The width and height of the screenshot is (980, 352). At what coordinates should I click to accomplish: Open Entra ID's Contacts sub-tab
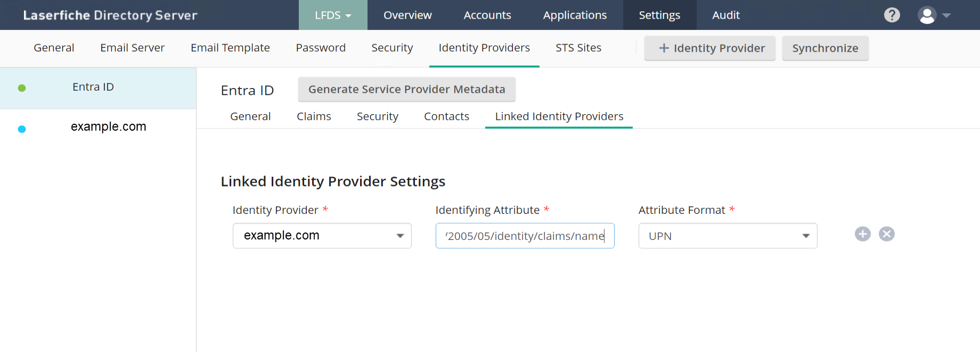click(x=446, y=116)
